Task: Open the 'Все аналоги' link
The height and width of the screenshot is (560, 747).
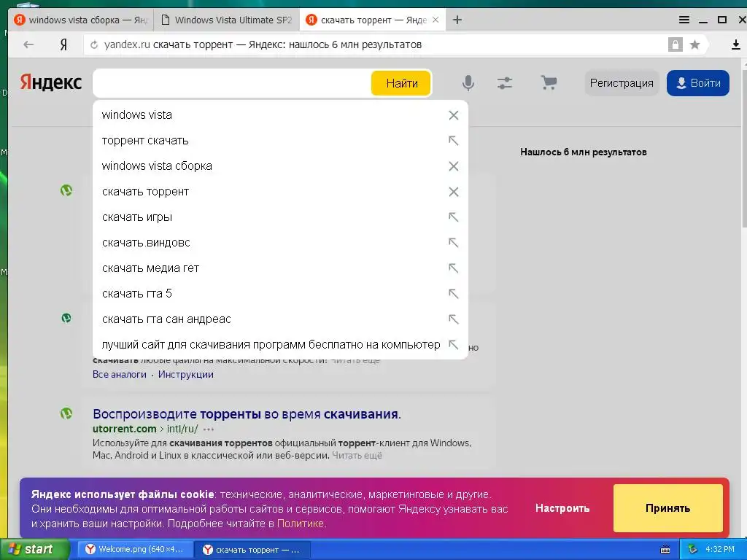Action: tap(119, 374)
